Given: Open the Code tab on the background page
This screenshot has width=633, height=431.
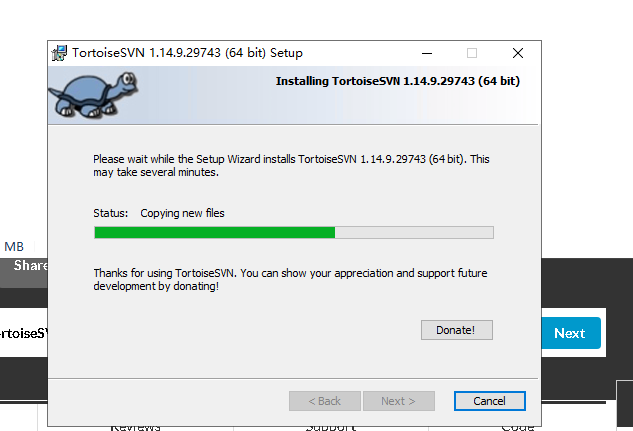Looking at the screenshot, I should pos(518,428).
